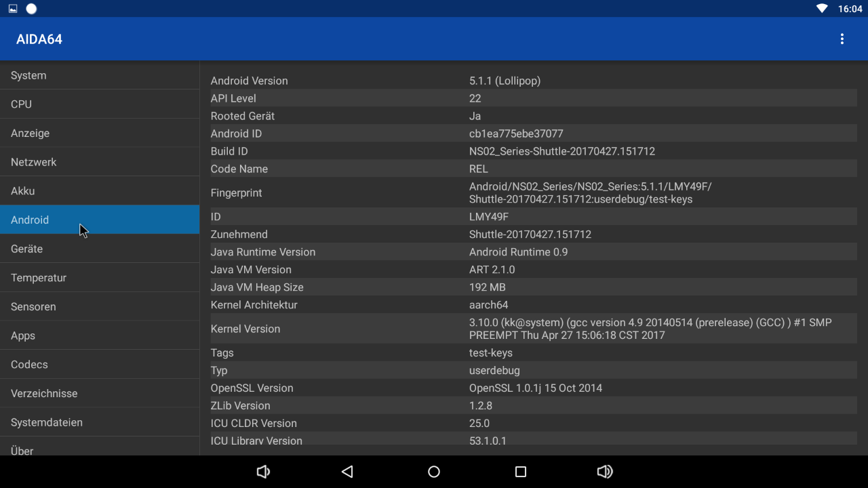Click the ID value LMY49F
The height and width of the screenshot is (488, 868).
pos(488,217)
